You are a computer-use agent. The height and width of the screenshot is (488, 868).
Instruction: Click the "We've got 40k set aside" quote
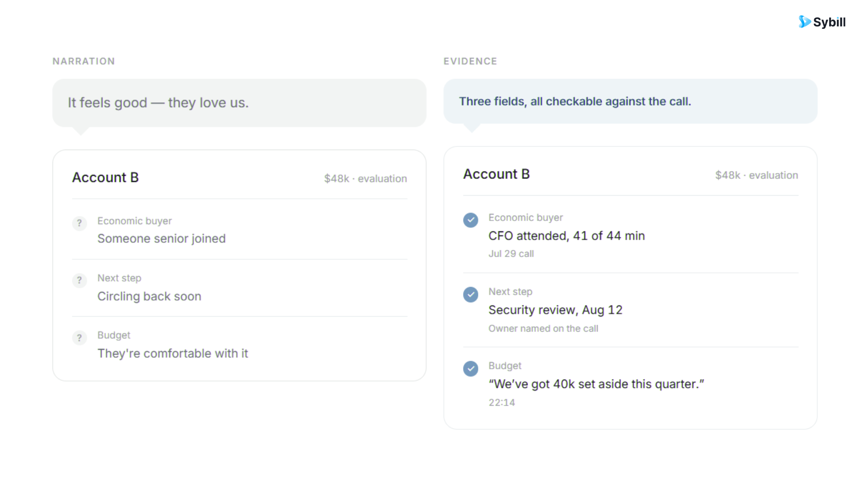pyautogui.click(x=596, y=384)
